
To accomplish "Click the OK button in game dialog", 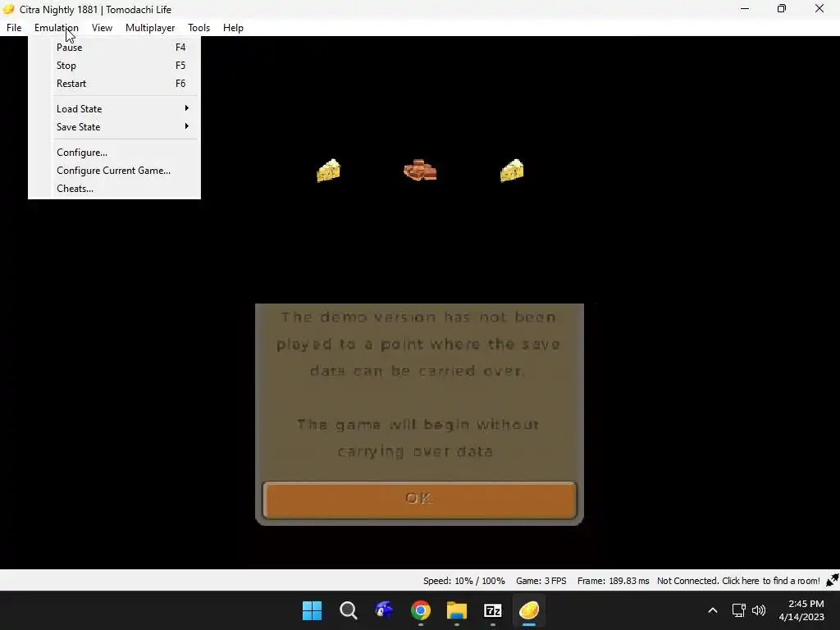I will click(x=419, y=500).
